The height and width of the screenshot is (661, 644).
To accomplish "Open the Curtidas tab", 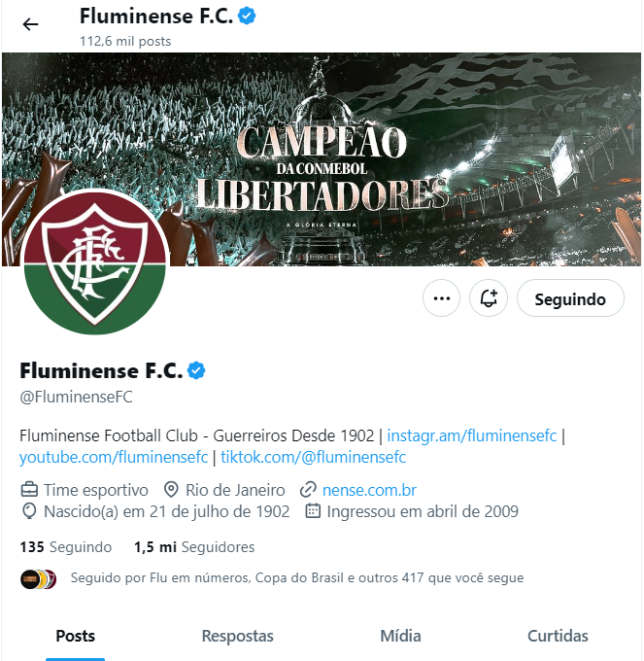I will (x=558, y=636).
